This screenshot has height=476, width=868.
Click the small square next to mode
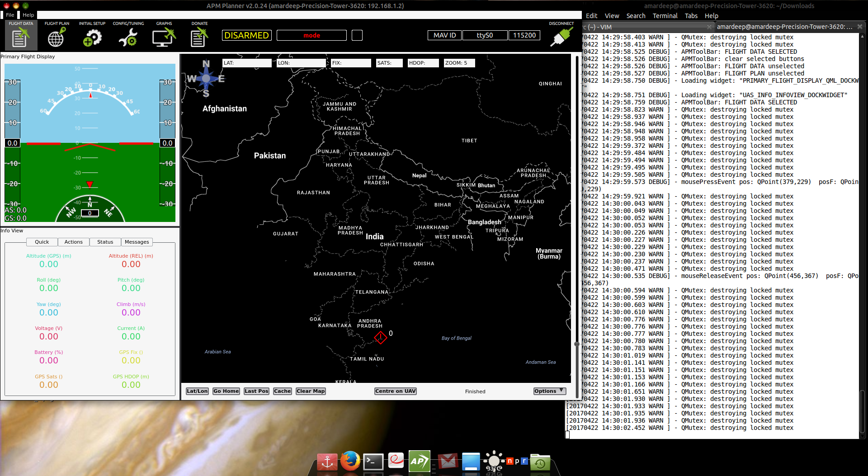point(357,35)
